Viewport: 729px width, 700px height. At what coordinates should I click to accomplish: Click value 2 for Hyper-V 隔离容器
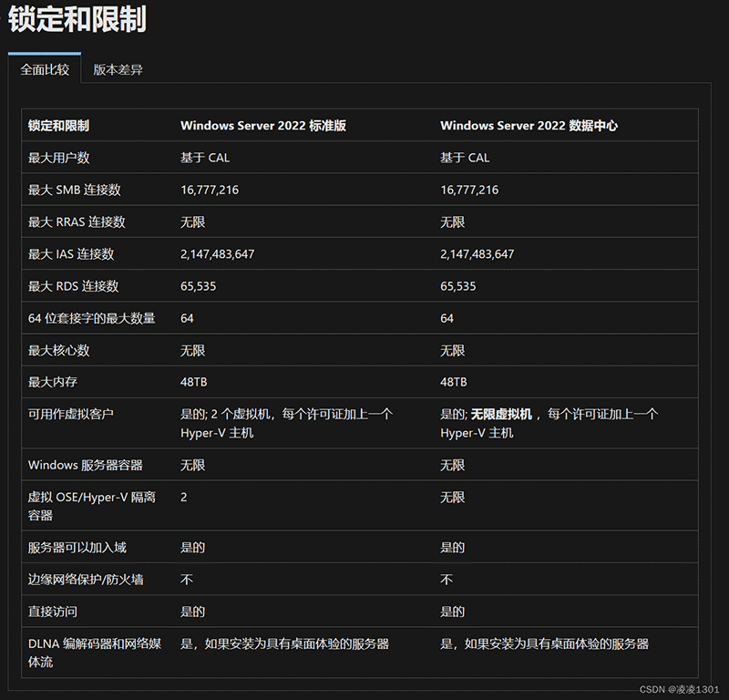pos(184,498)
